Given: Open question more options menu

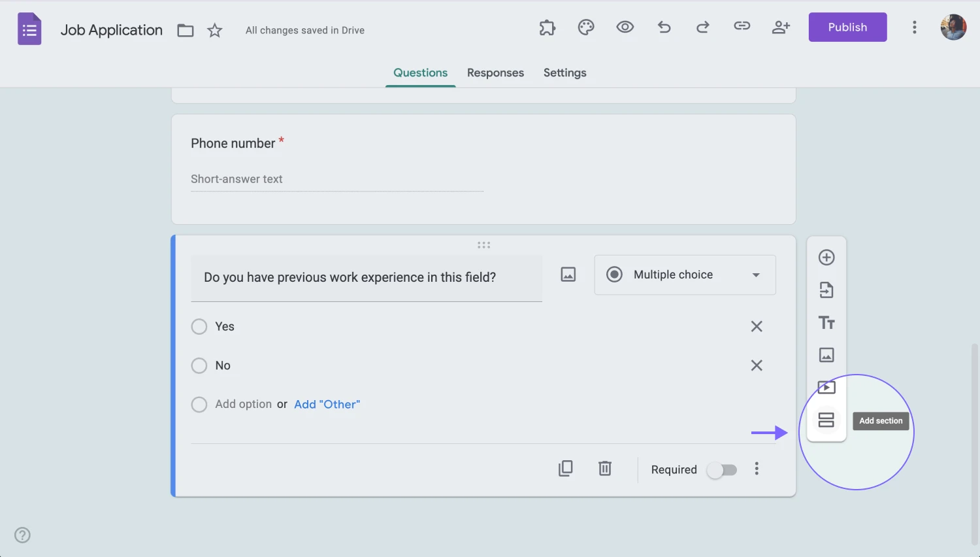Looking at the screenshot, I should tap(757, 469).
